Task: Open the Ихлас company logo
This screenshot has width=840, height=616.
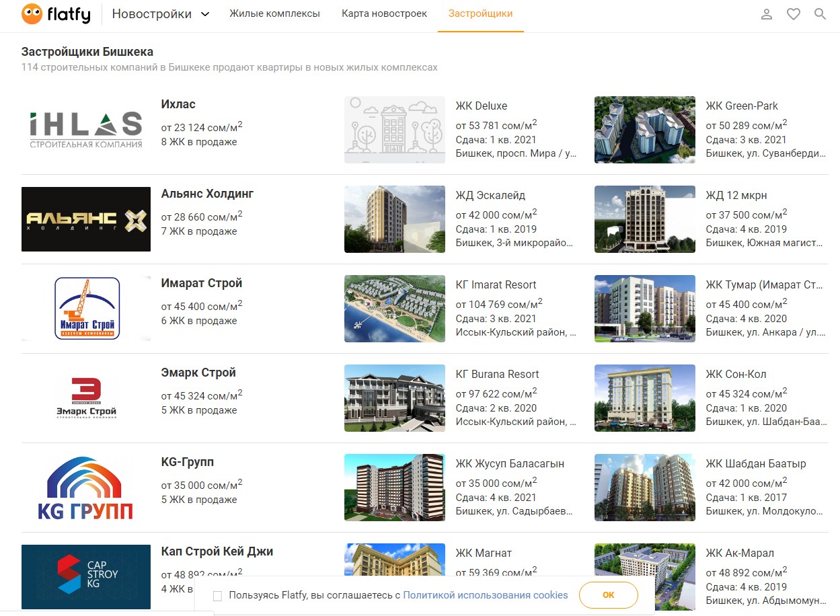Action: (86, 130)
